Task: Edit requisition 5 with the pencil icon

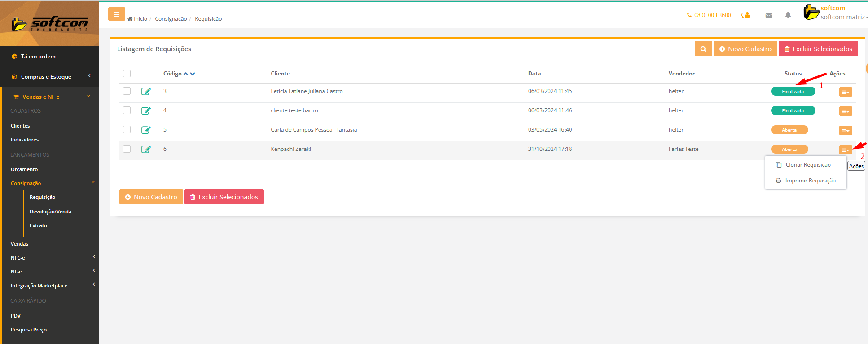Action: 146,130
